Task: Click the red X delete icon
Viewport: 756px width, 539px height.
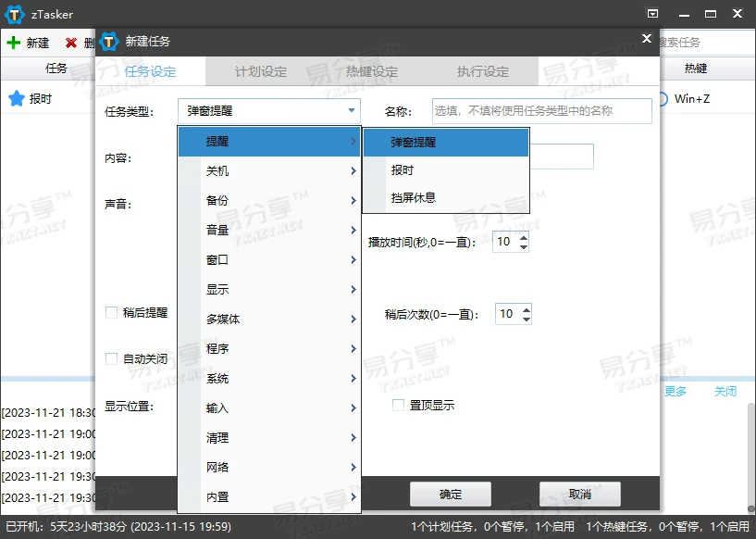Action: tap(71, 43)
